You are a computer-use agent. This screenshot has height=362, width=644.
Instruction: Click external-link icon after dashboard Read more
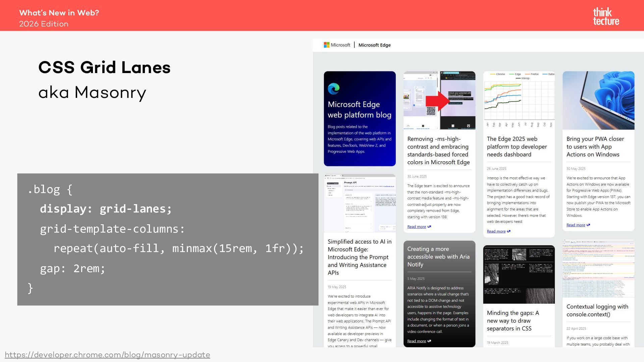[509, 232]
